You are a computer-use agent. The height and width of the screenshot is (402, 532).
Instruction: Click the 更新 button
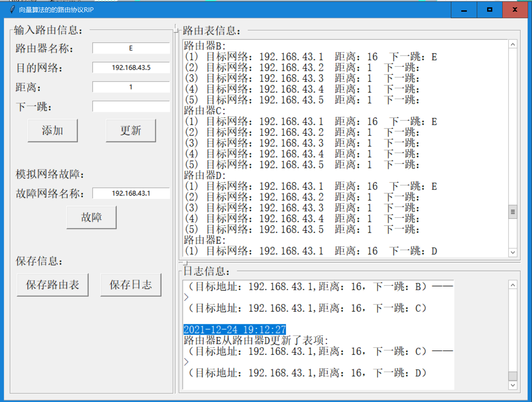coord(131,131)
